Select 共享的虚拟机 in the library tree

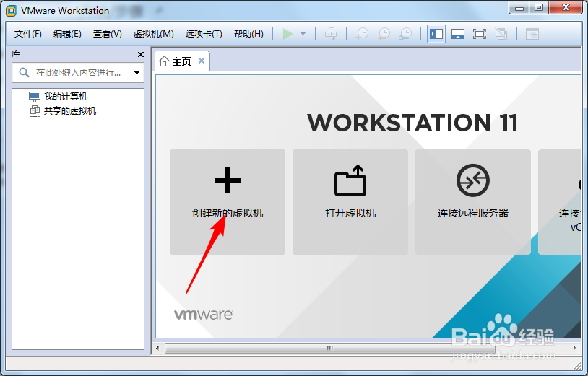click(x=63, y=111)
